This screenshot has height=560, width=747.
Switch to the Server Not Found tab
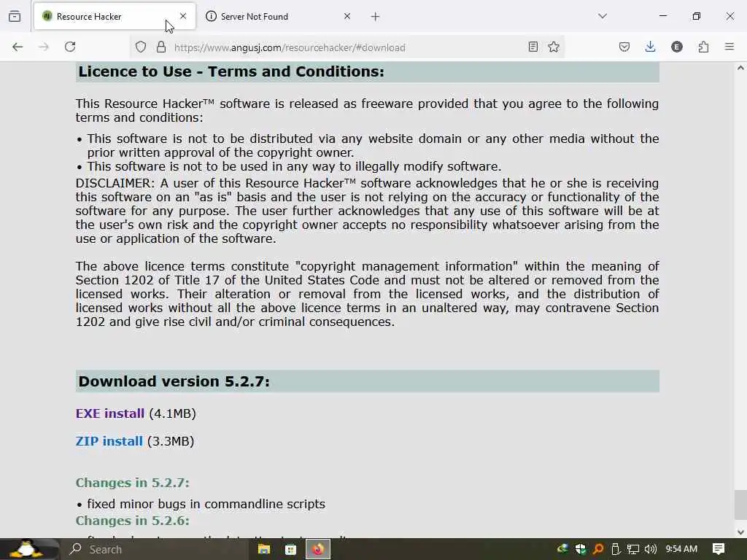pyautogui.click(x=279, y=17)
